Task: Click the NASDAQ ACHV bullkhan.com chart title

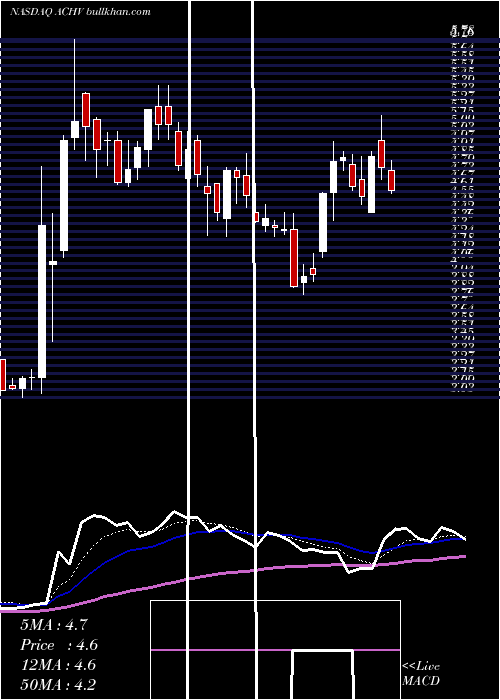Action: [x=80, y=12]
